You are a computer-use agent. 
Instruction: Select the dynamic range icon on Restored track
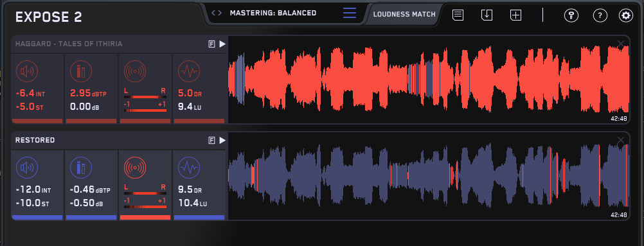(189, 168)
